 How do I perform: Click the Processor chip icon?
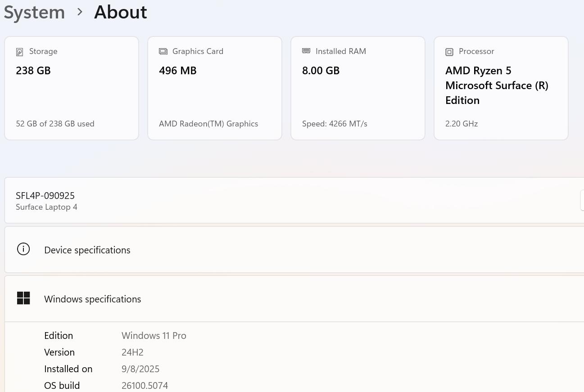point(449,52)
